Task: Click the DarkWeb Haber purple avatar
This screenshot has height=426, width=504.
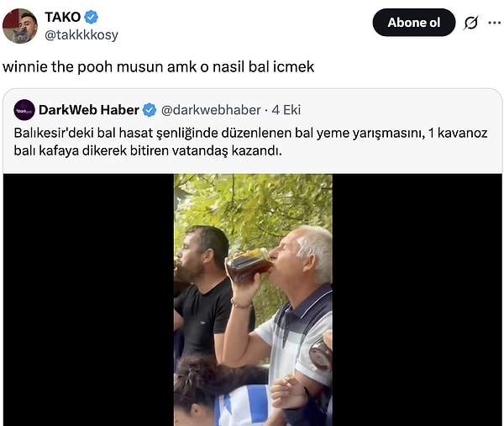Action: [x=24, y=110]
